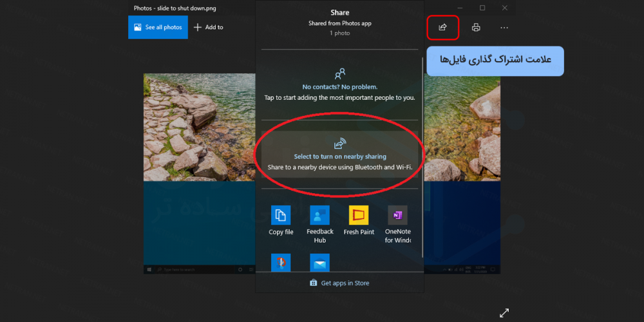Maximize the Photos window
Screen dimensions: 644x322
482,8
